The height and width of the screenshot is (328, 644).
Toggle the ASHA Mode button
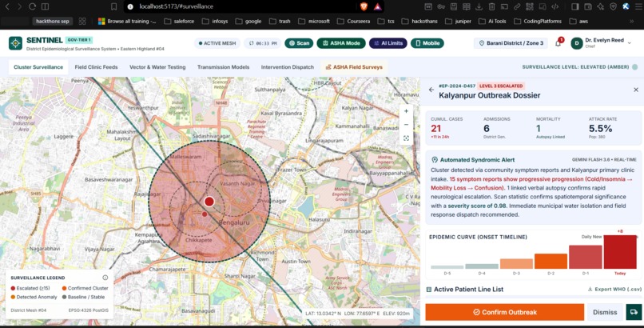pyautogui.click(x=341, y=43)
